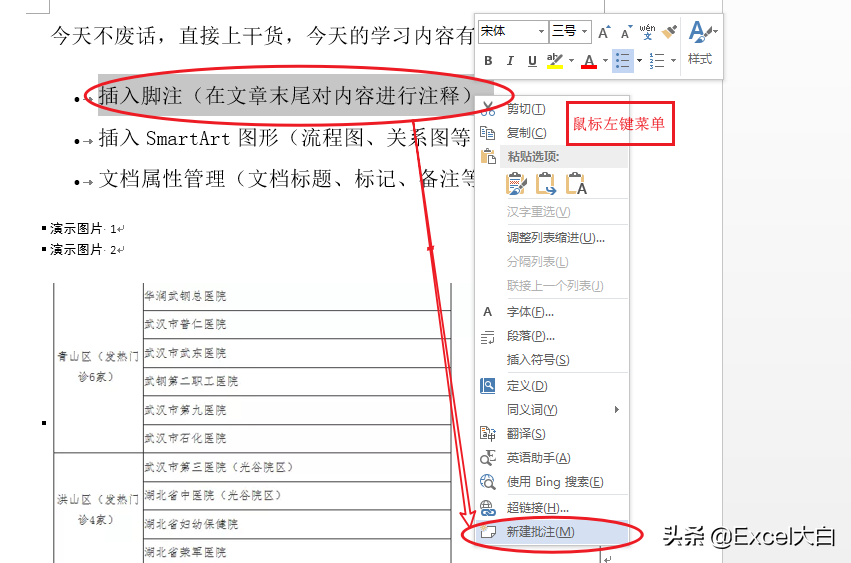Paste keeping source formatting icon
This screenshot has width=851, height=563.
(516, 184)
